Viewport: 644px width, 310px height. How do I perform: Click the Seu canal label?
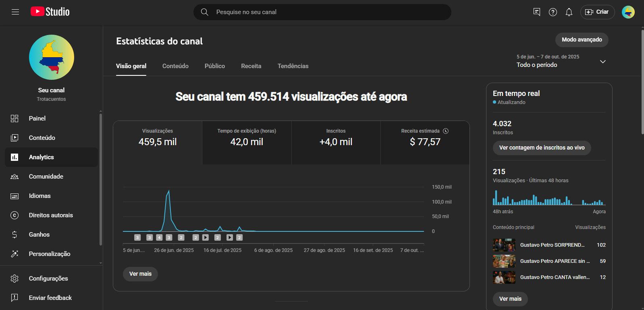51,90
